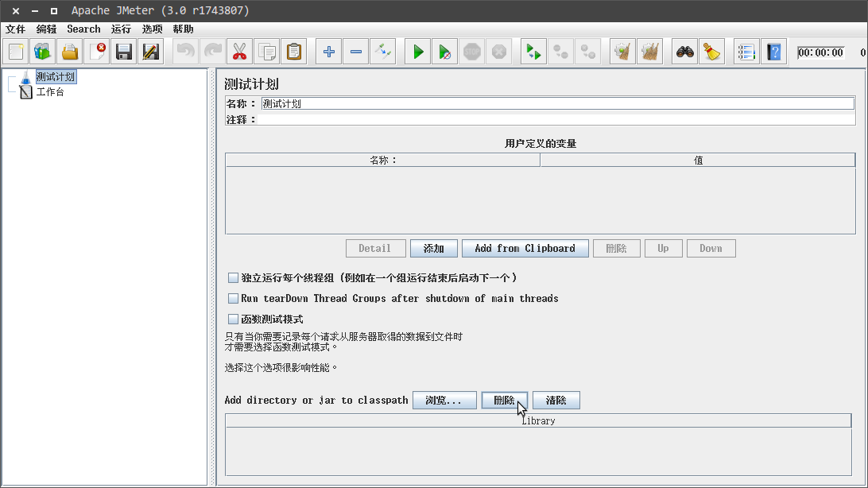This screenshot has height=488, width=868.
Task: Click the Close test plan icon
Action: coord(97,52)
